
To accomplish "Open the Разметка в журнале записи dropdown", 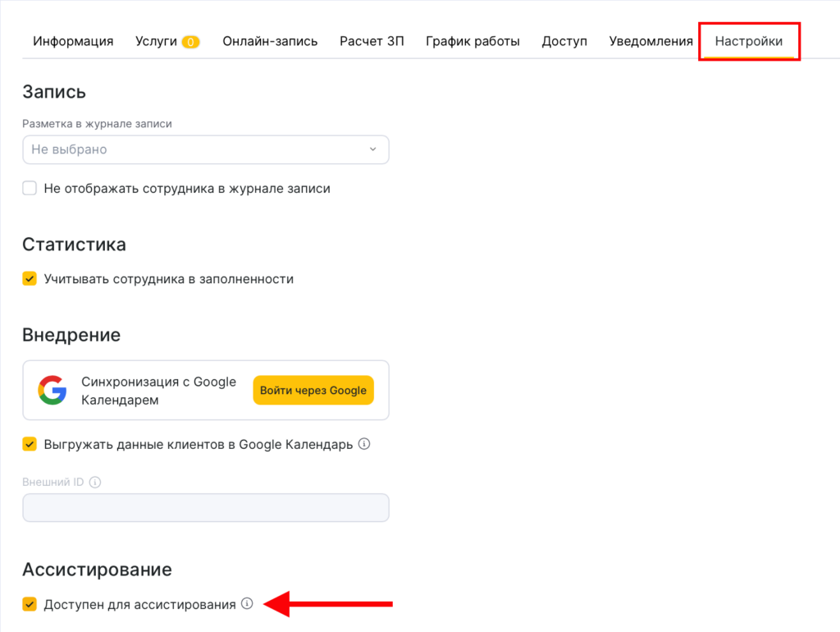I will [x=205, y=149].
